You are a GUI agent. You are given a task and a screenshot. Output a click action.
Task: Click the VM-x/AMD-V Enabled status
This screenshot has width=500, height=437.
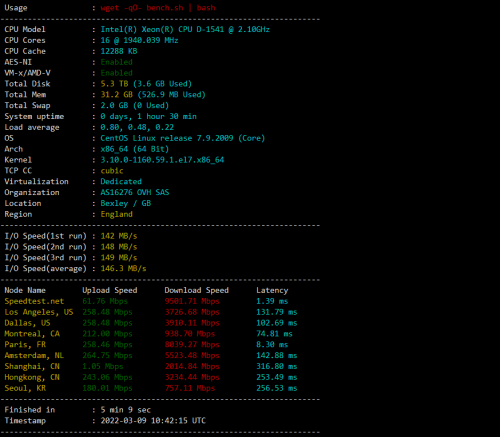coord(117,73)
